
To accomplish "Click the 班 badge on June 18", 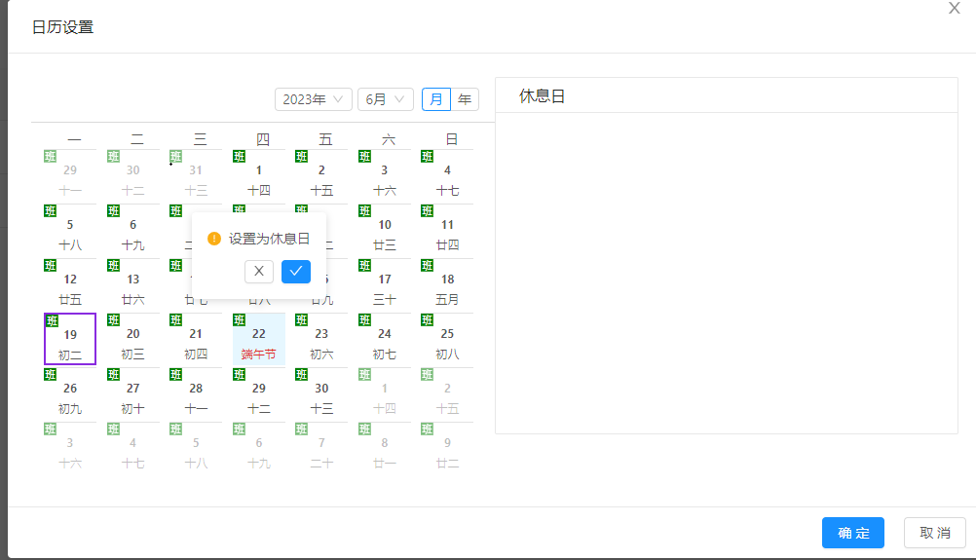I will tap(427, 266).
